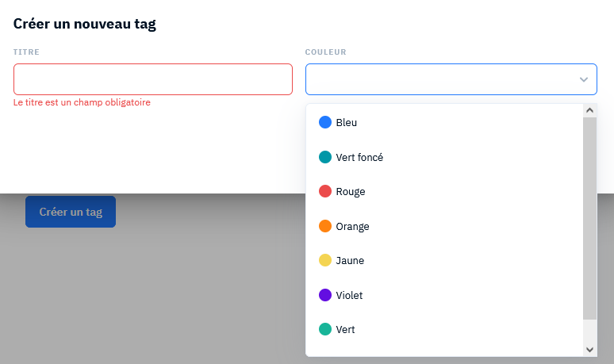Viewport: 614px width, 364px height.
Task: Focus the Titre text input field
Action: [x=153, y=79]
